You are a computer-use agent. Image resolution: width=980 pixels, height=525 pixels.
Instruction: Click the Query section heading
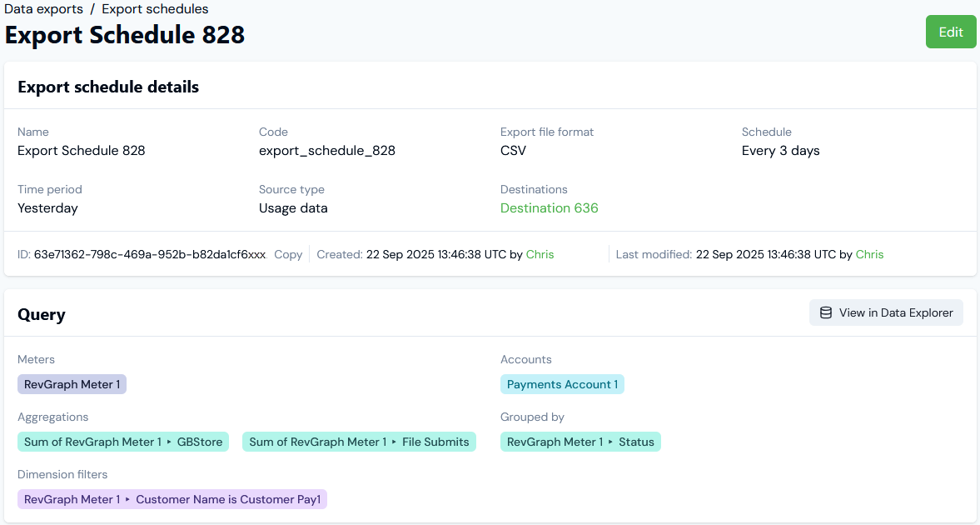(42, 314)
